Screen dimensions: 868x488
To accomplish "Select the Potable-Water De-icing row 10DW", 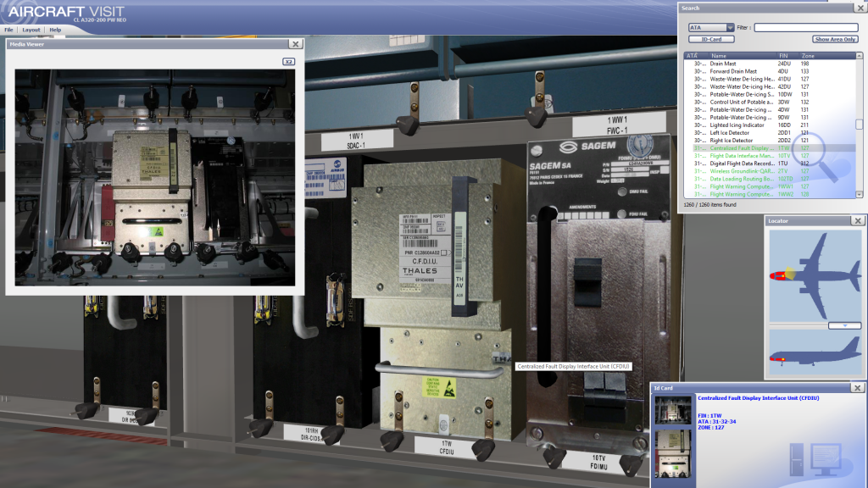I will coord(770,95).
